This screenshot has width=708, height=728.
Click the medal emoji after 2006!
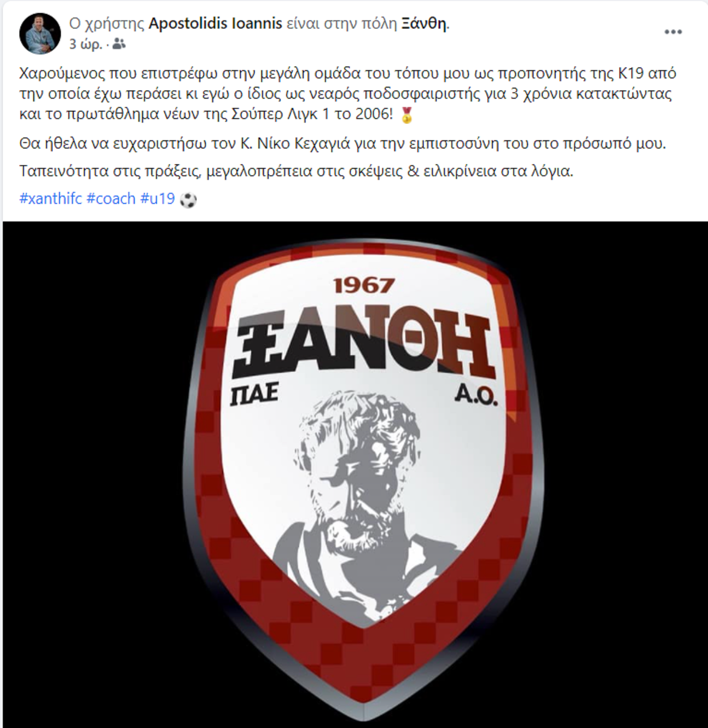pyautogui.click(x=407, y=114)
